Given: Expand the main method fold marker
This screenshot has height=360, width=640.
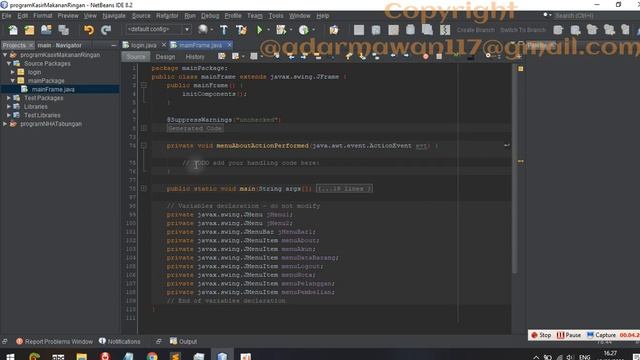Looking at the screenshot, I should click(144, 189).
